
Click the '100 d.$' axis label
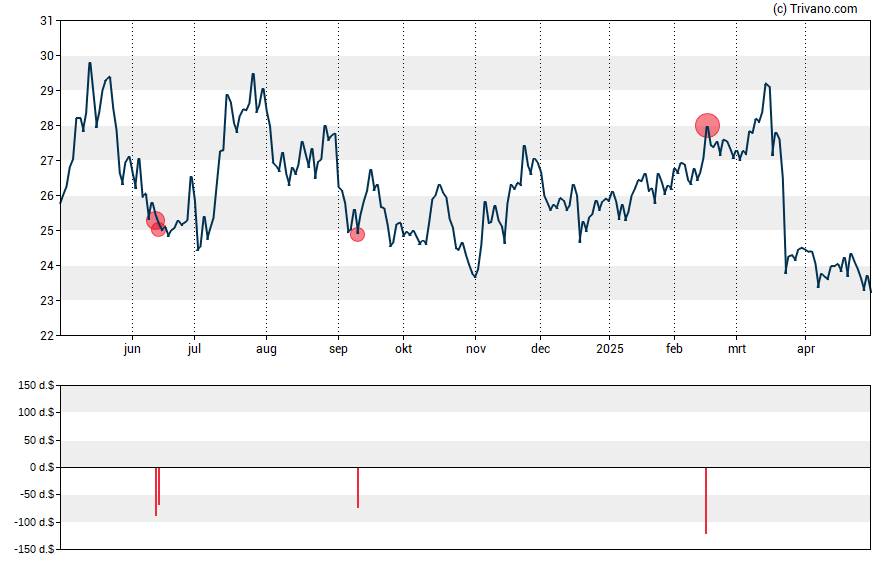pos(36,412)
